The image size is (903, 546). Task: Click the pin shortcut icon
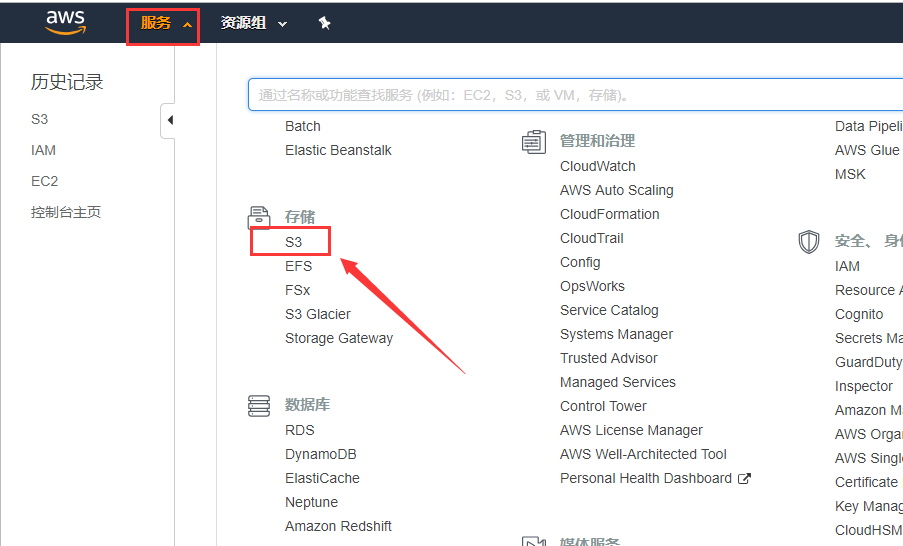click(x=324, y=23)
